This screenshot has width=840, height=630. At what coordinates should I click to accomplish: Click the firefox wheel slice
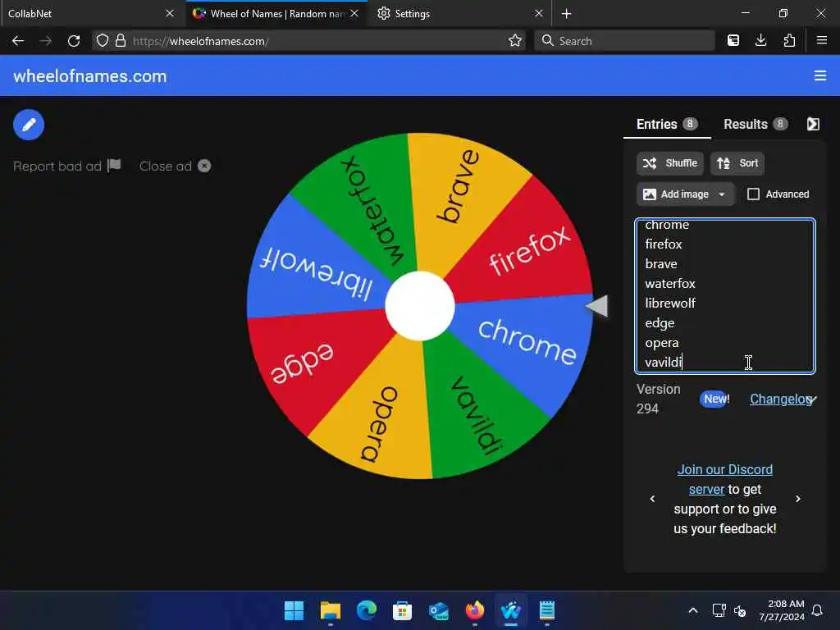coord(531,249)
